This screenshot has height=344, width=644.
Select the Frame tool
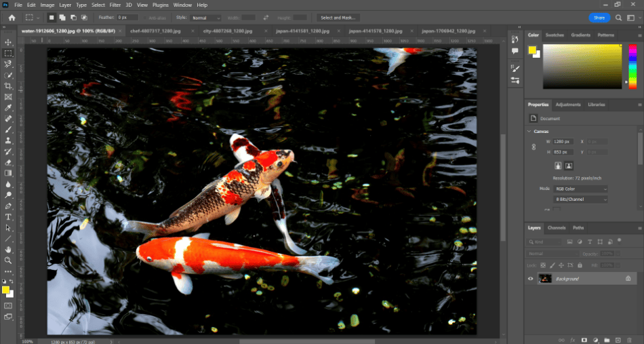tap(8, 97)
